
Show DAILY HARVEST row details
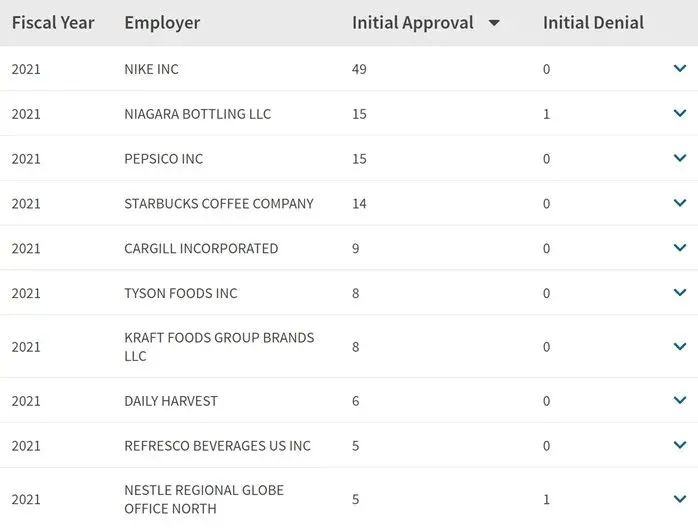680,401
